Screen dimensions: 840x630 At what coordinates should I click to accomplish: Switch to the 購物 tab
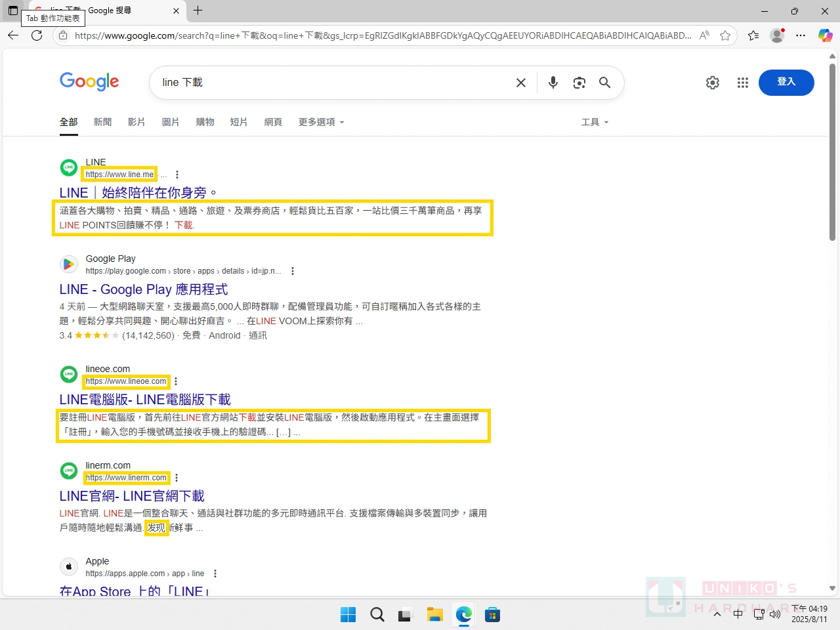click(205, 122)
